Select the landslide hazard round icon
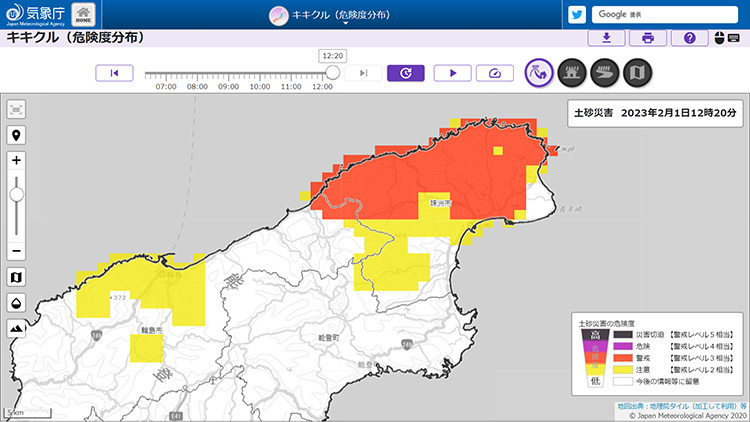This screenshot has height=422, width=750. pyautogui.click(x=540, y=73)
